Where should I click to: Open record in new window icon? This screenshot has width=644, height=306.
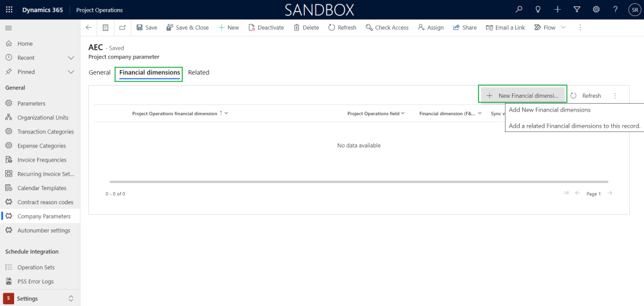(122, 28)
